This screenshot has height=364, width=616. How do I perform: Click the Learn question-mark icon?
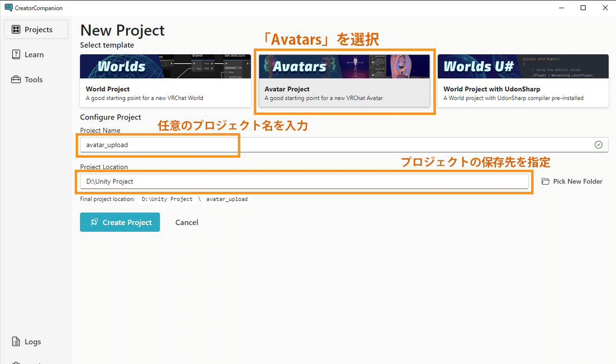pyautogui.click(x=16, y=55)
